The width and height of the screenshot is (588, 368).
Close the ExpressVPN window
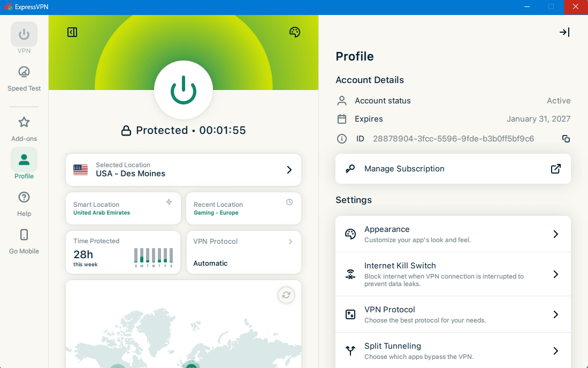(576, 7)
